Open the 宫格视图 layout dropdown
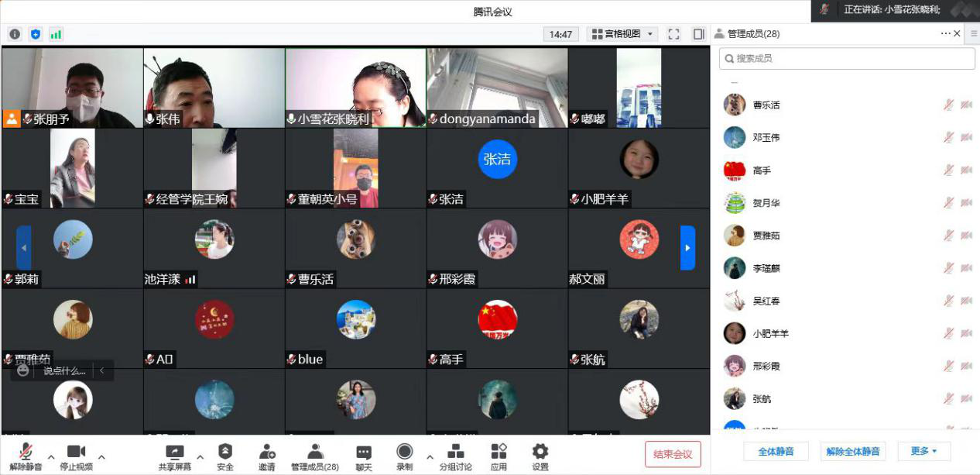Image resolution: width=980 pixels, height=475 pixels. click(x=622, y=34)
